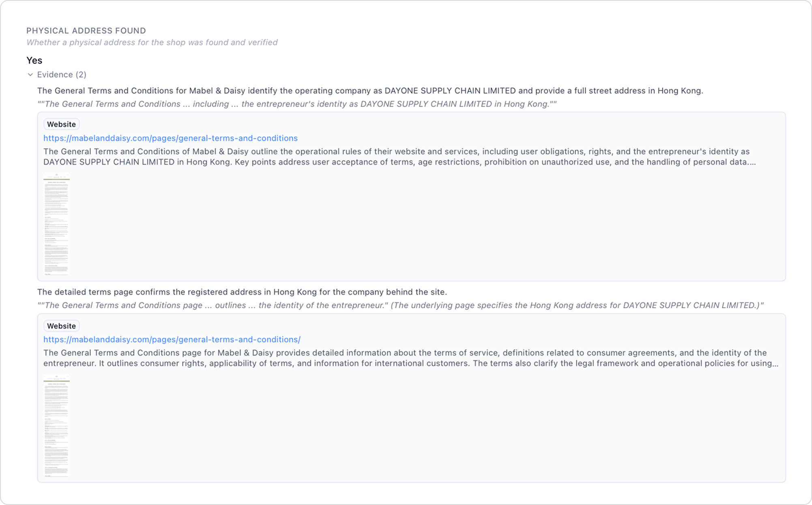Select the "Yes" result value

click(x=34, y=60)
